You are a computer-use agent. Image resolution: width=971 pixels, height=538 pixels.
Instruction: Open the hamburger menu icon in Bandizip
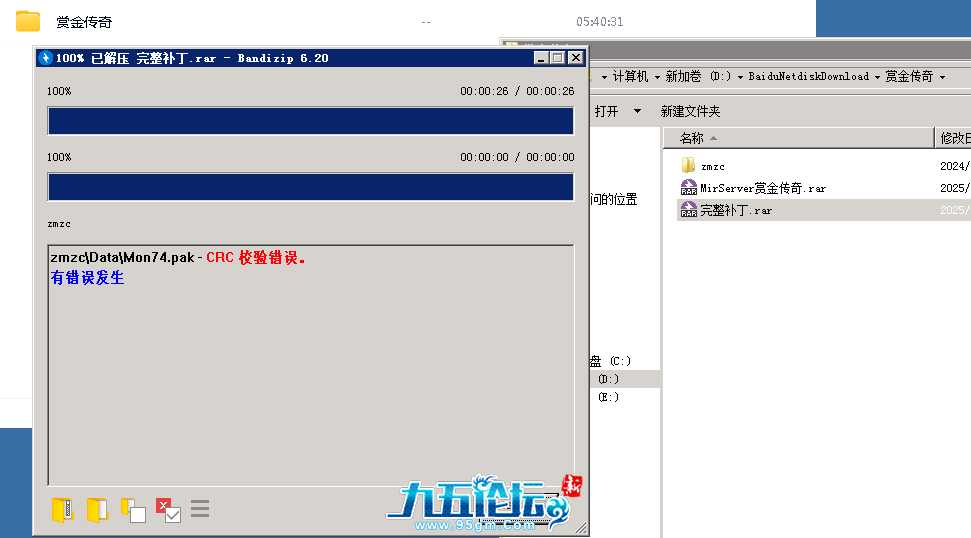coord(200,509)
